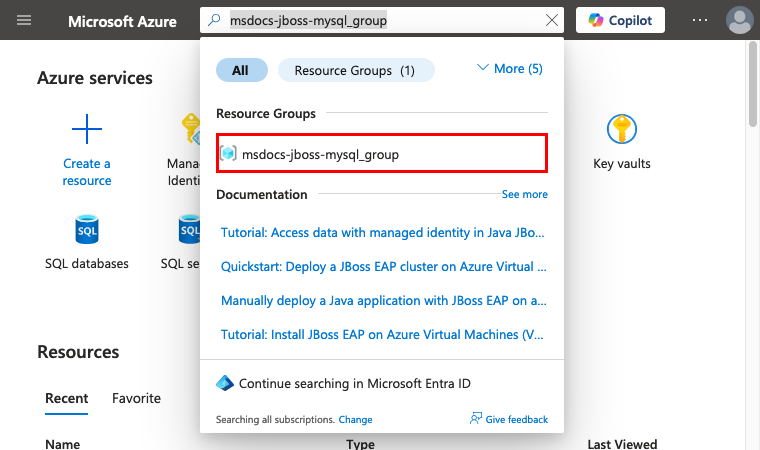This screenshot has width=760, height=450.
Task: Switch to the Favorite tab
Action: [136, 398]
